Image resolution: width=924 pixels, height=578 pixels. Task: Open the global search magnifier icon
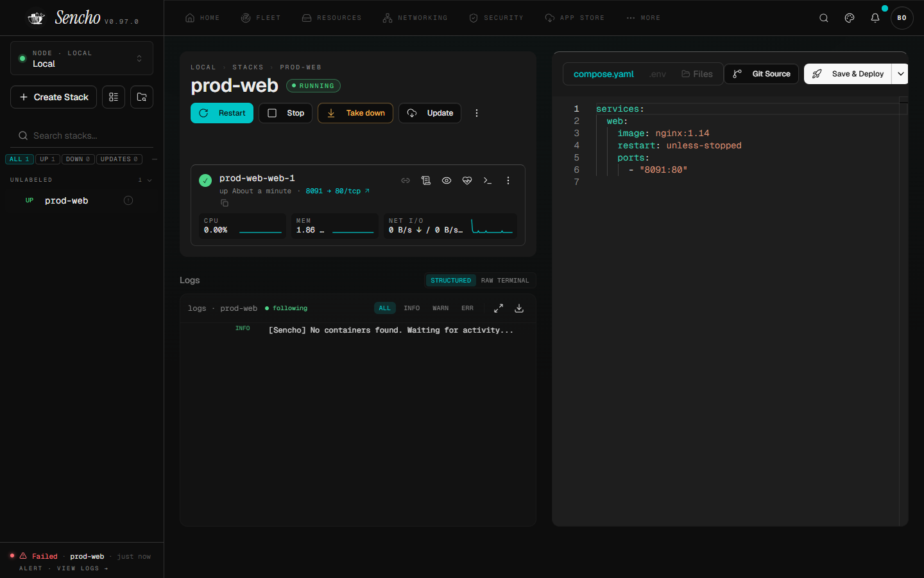click(824, 18)
